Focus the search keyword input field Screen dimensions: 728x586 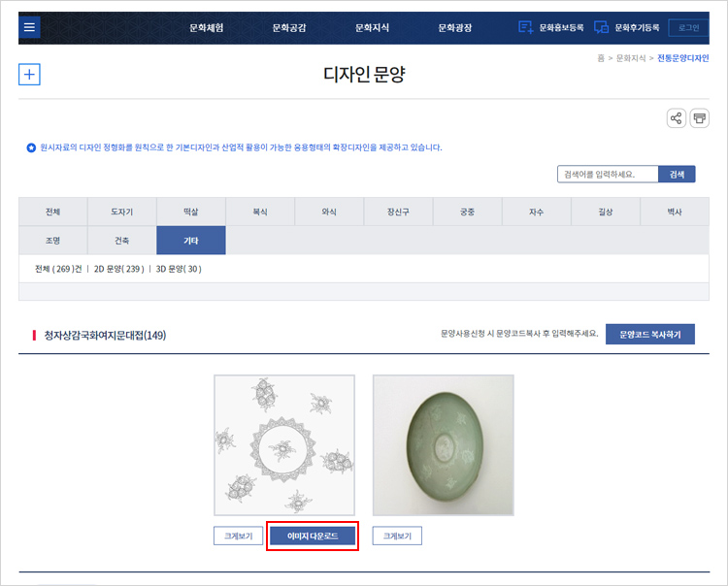(x=608, y=174)
